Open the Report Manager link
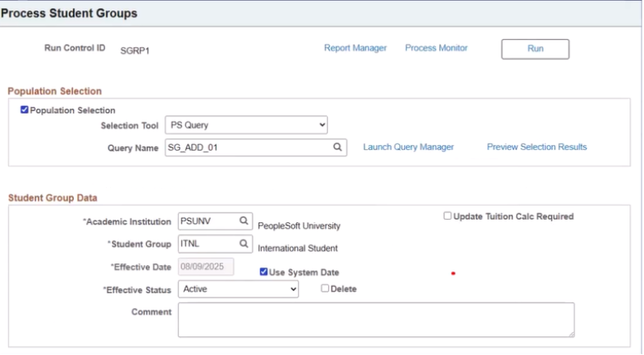This screenshot has height=355, width=644. (x=356, y=48)
